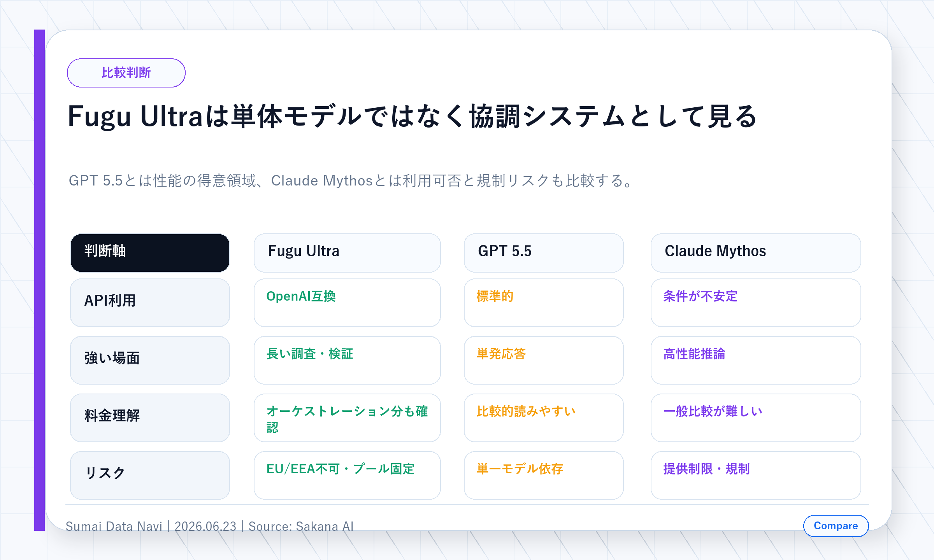Image resolution: width=934 pixels, height=560 pixels.
Task: Click the OpenAI互換 cell
Action: [347, 303]
